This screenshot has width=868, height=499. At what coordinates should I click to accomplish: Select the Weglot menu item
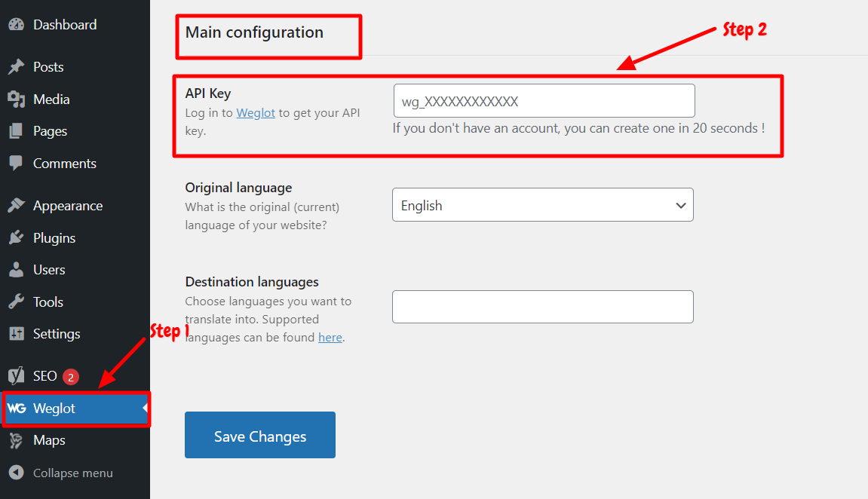coord(76,409)
